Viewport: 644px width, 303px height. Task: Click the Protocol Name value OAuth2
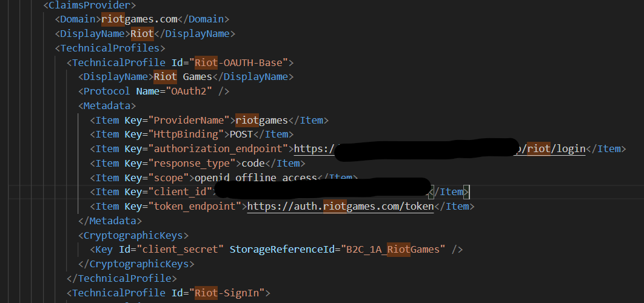pos(189,91)
